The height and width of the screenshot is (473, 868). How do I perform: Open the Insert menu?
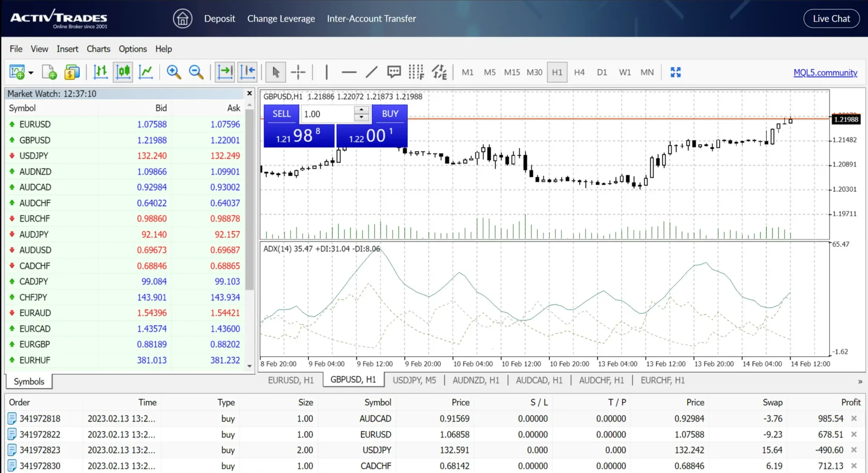[68, 49]
